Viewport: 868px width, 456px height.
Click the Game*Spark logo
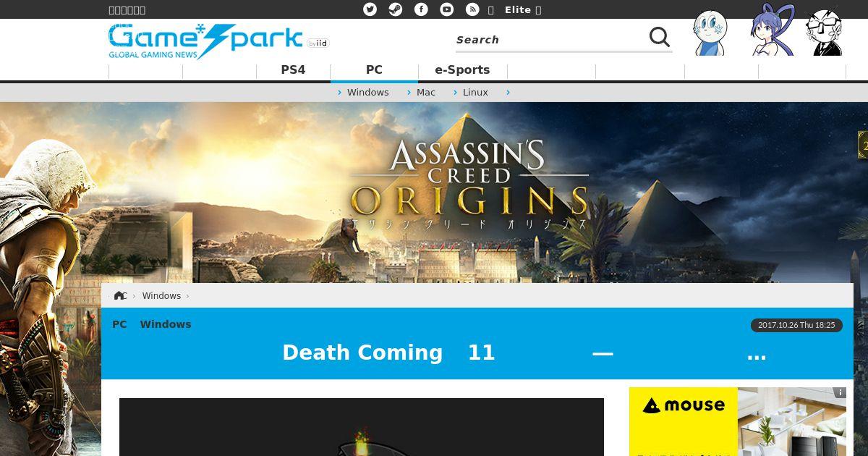(205, 41)
